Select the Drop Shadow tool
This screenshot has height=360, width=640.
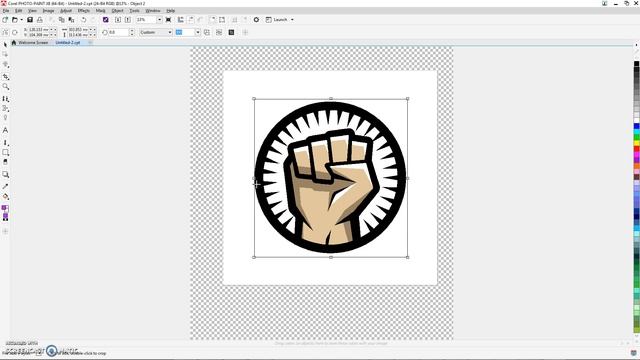click(x=5, y=174)
